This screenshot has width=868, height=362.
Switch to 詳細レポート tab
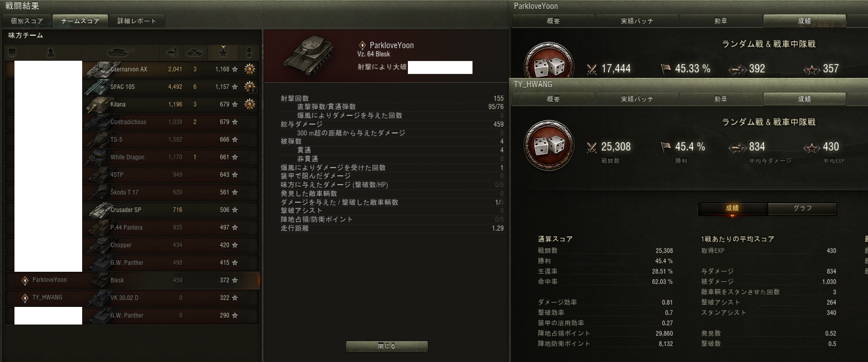tap(137, 21)
